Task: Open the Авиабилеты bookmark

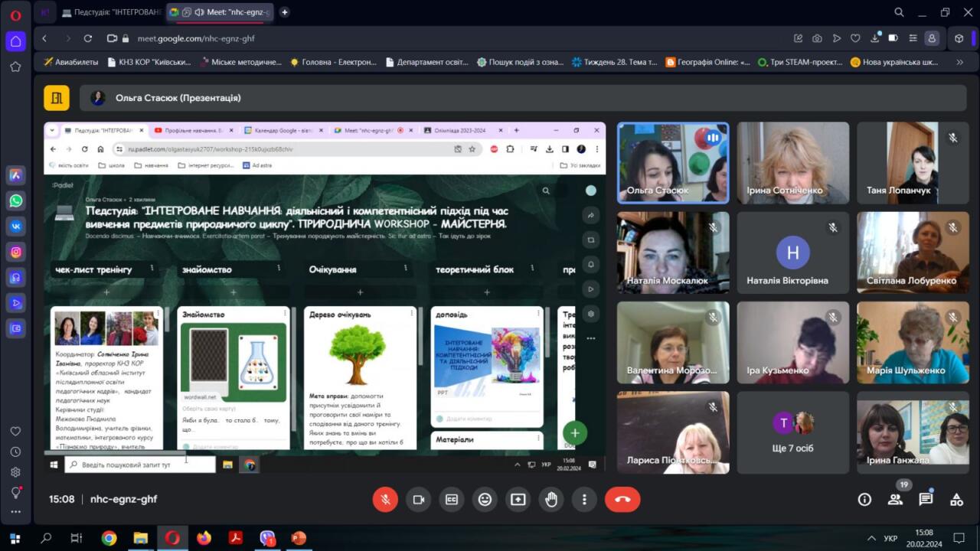Action: 70,62
